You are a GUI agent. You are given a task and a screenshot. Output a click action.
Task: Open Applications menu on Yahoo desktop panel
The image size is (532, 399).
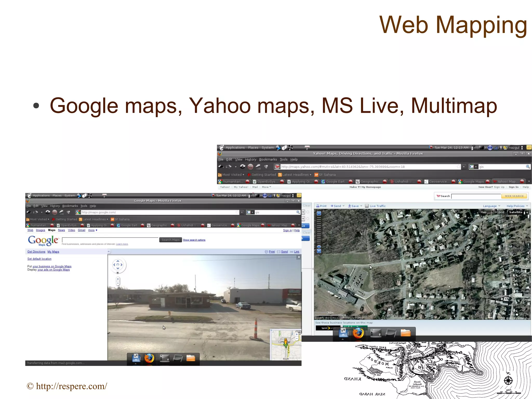(x=235, y=147)
